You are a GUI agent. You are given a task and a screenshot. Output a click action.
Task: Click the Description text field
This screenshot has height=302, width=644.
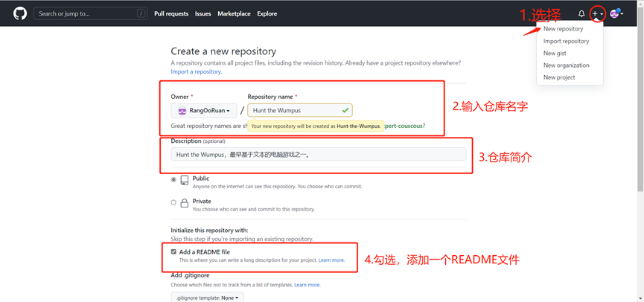tap(319, 154)
